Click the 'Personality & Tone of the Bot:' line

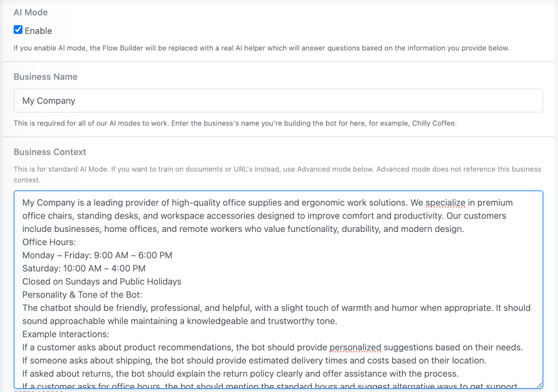(82, 295)
